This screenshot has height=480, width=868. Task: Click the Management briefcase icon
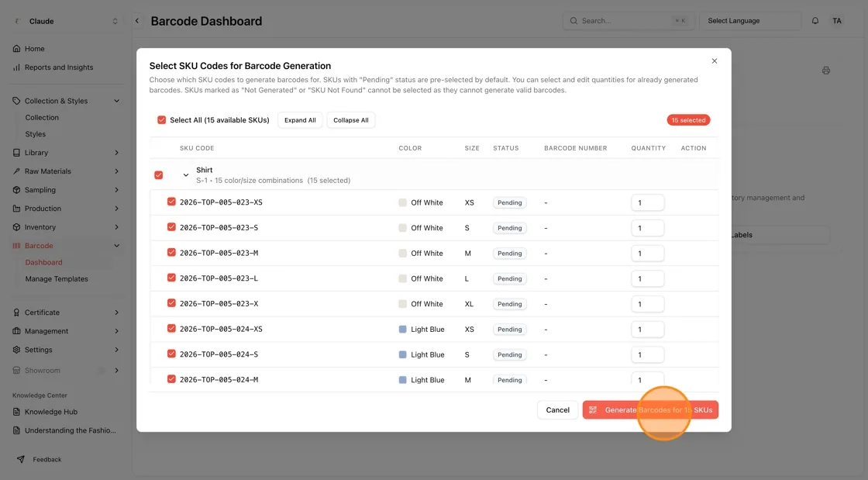[x=16, y=331]
